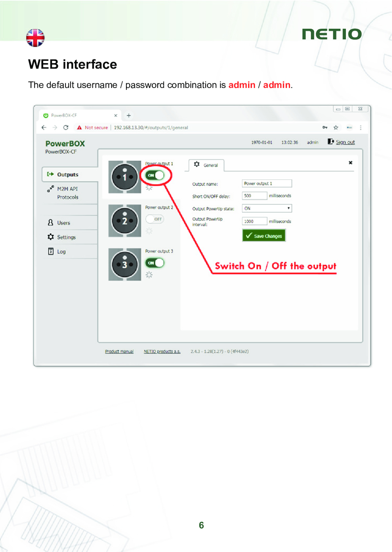Open new browser tab with plus

click(129, 115)
